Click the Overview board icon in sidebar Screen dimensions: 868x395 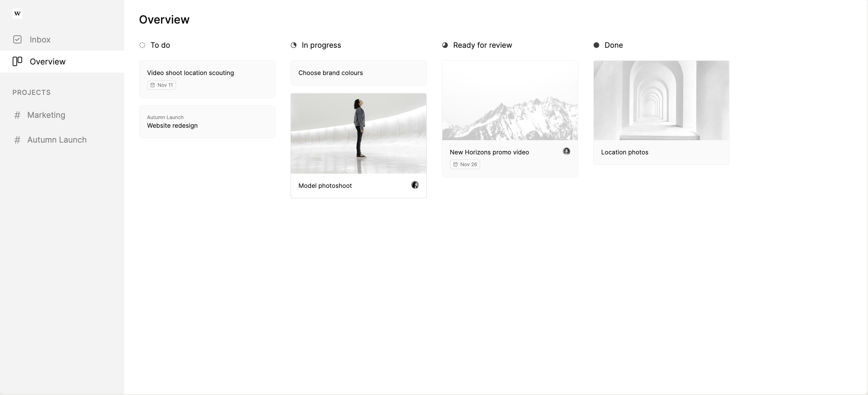coord(17,61)
